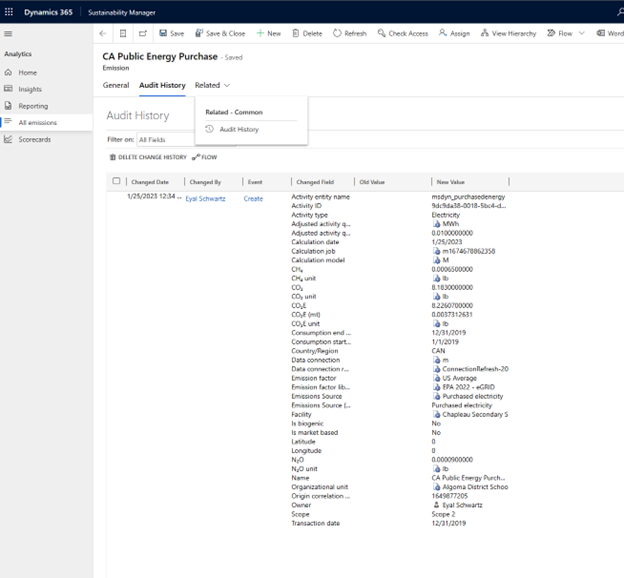
Task: Click '0.0037312631' CO2E (mt) value
Action: coord(452,314)
